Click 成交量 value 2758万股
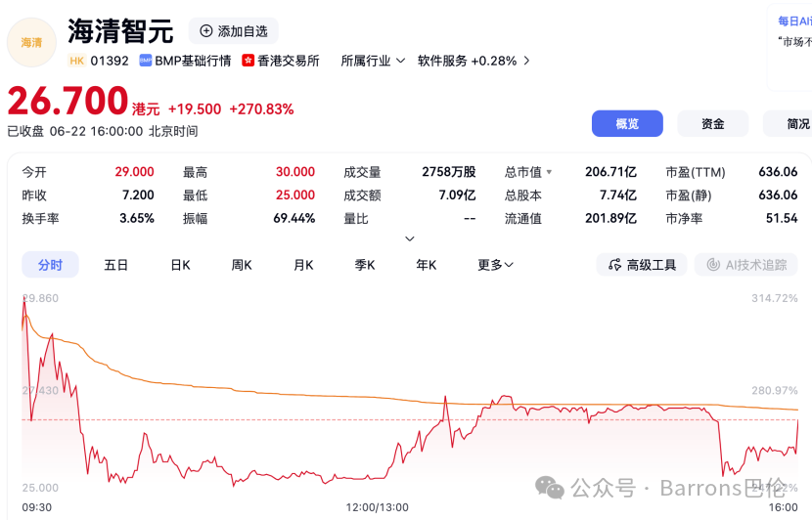Viewport: 812px width, 520px height. 448,172
